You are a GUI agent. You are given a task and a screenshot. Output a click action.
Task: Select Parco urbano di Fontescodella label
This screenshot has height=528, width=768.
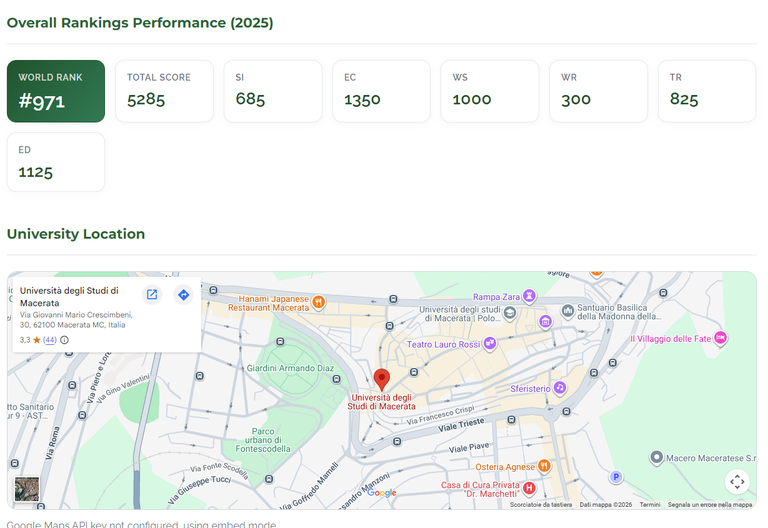click(x=263, y=440)
